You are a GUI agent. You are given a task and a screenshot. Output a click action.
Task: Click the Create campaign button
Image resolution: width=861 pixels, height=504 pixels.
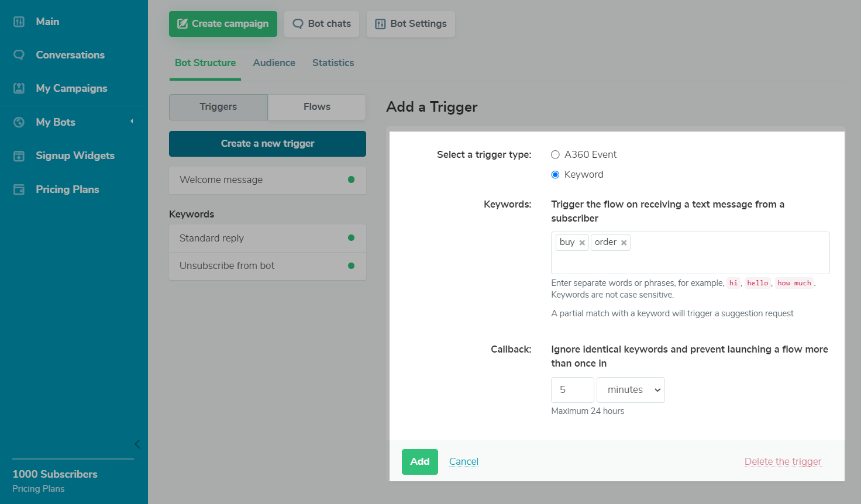tap(223, 24)
